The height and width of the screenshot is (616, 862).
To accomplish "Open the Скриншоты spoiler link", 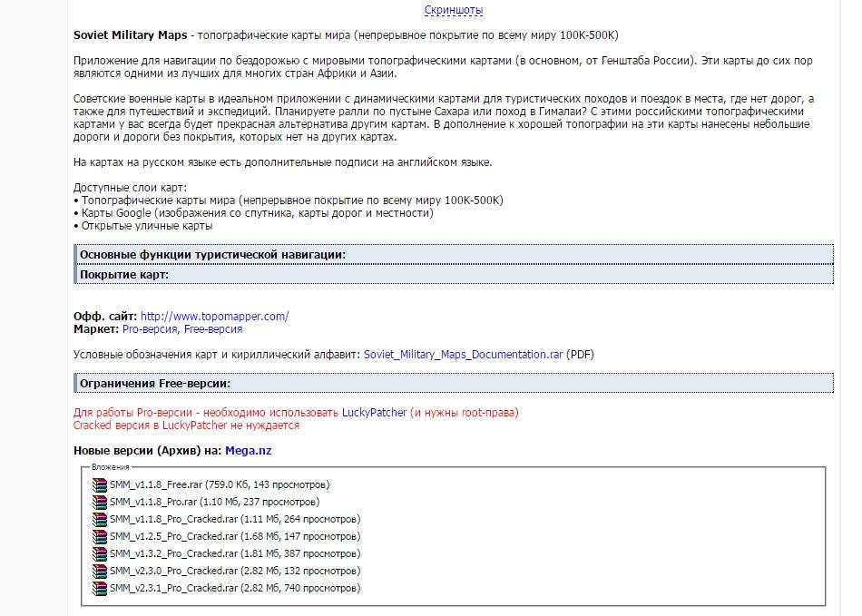I will (454, 10).
